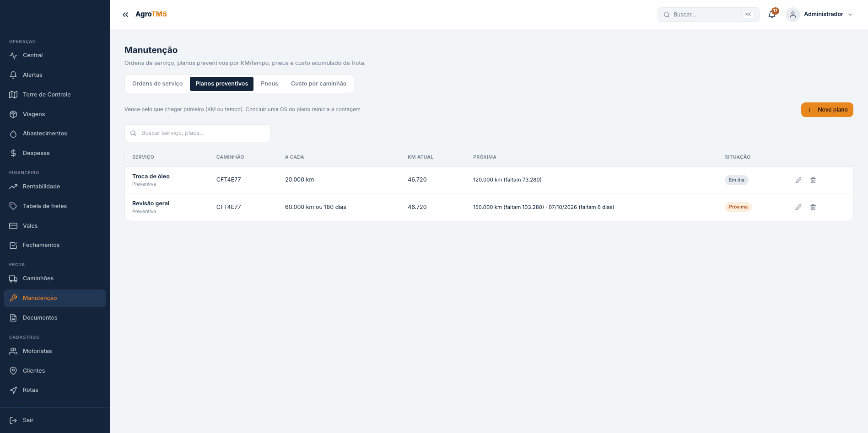
Task: Go to Motoristas list
Action: tap(55, 351)
